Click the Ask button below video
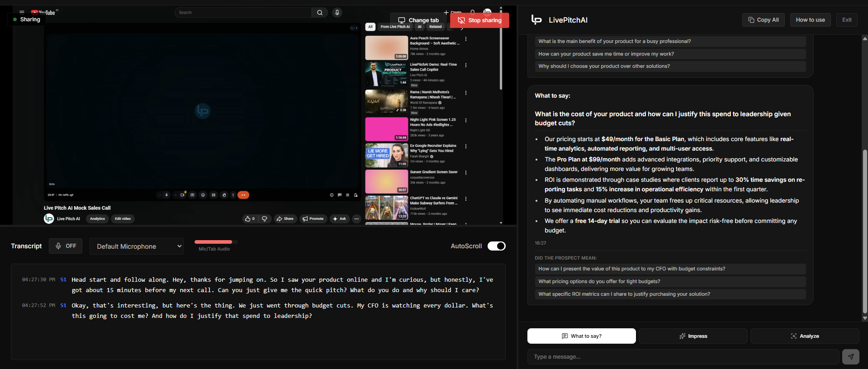This screenshot has height=369, width=868. [340, 219]
